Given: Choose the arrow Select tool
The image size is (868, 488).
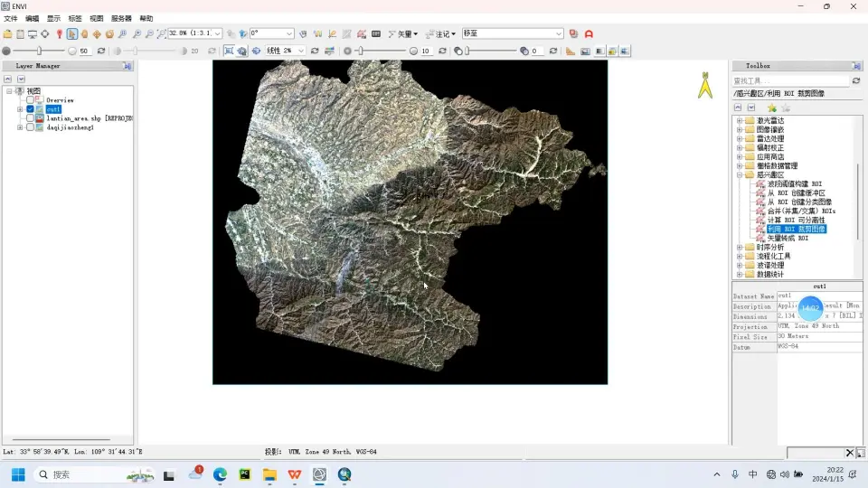Looking at the screenshot, I should 72,33.
